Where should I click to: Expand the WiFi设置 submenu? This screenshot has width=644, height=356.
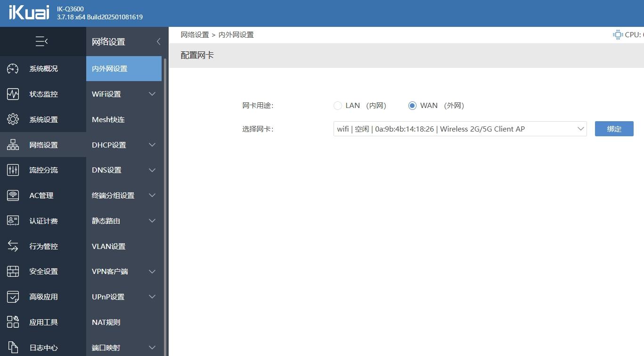pos(123,94)
